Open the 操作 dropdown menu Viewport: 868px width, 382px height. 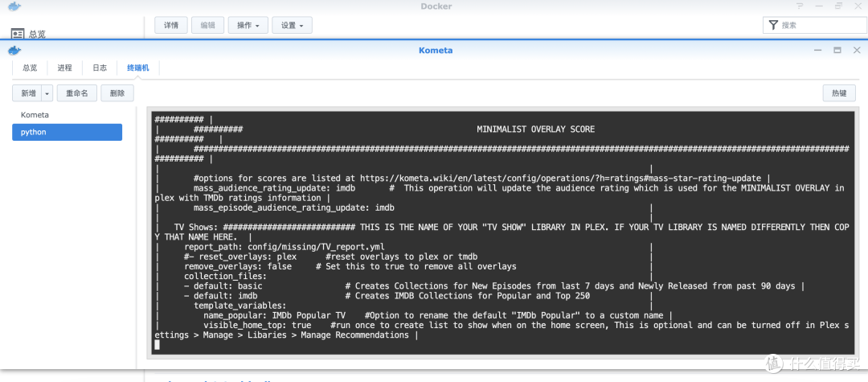point(248,25)
